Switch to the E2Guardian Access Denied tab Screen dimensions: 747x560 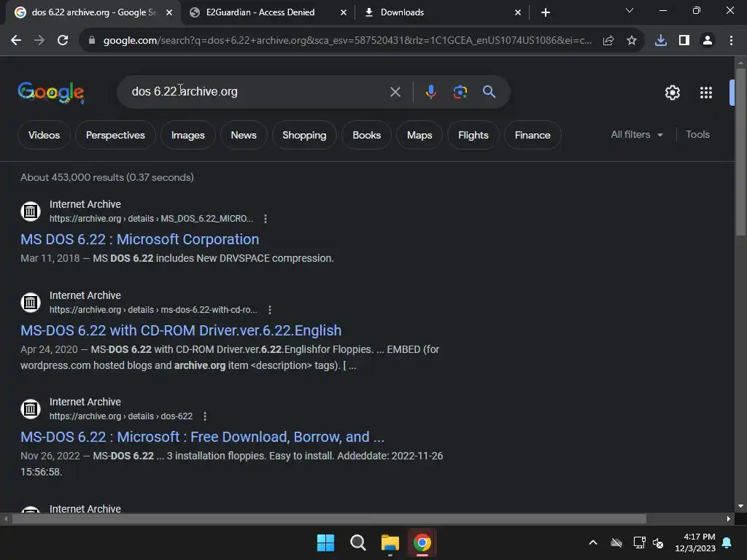[260, 12]
